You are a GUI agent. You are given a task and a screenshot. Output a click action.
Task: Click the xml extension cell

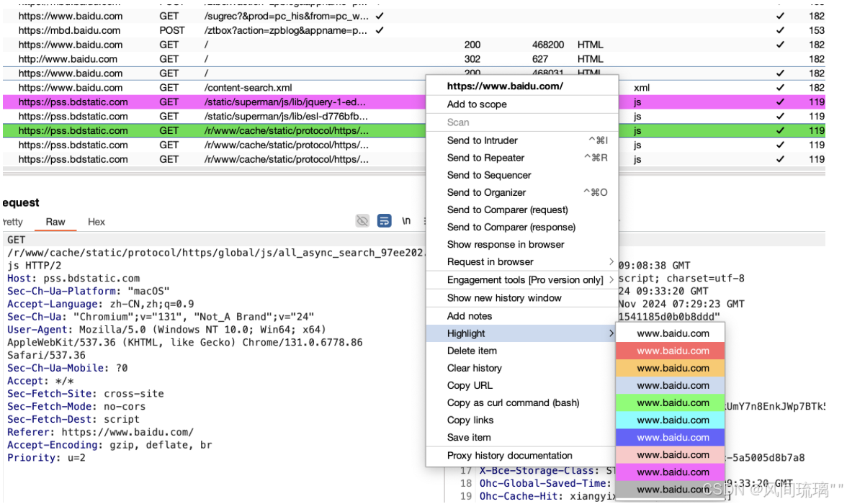642,88
